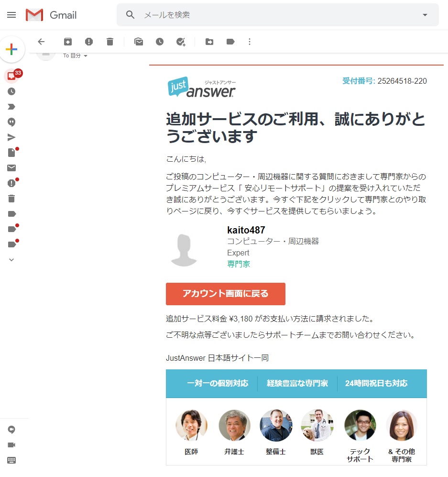Image resolution: width=448 pixels, height=477 pixels.
Task: Click the コンピューター・周辺機器 category text
Action: pyautogui.click(x=273, y=241)
